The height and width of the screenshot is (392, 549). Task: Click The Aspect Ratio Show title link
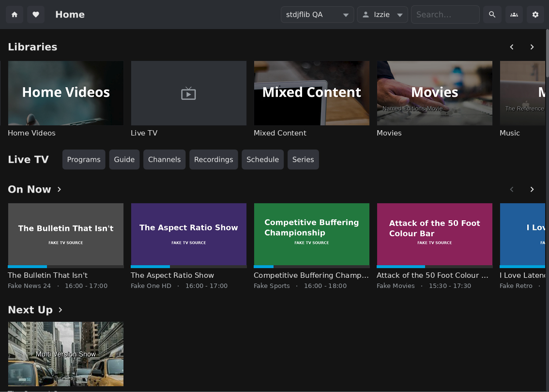(172, 275)
